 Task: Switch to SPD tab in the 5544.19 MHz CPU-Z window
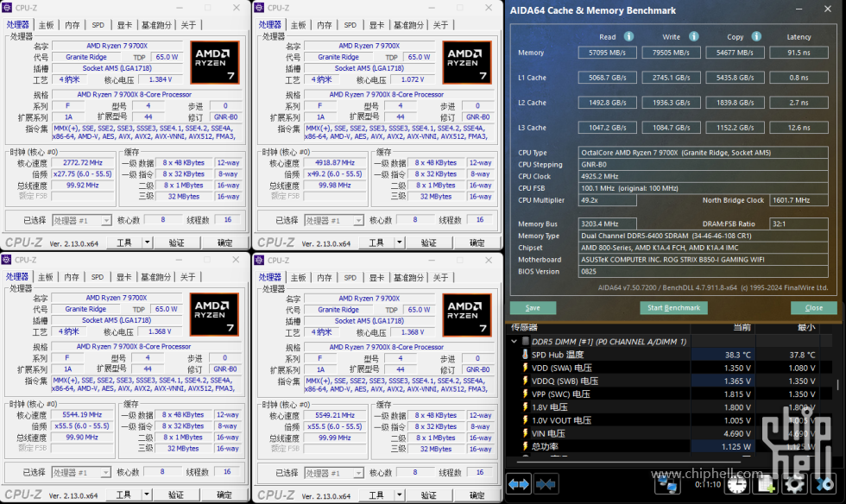pyautogui.click(x=97, y=277)
